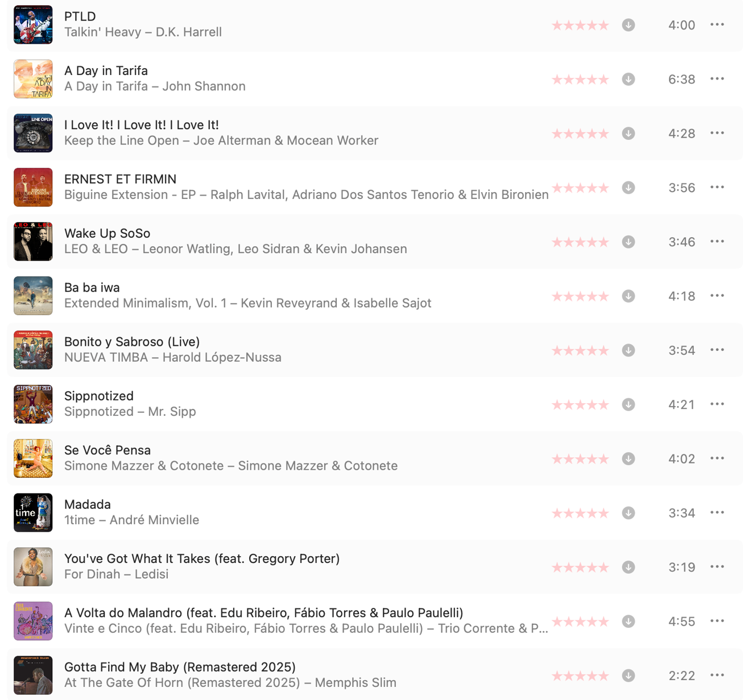Download the song Se Você Pensa

tap(628, 459)
